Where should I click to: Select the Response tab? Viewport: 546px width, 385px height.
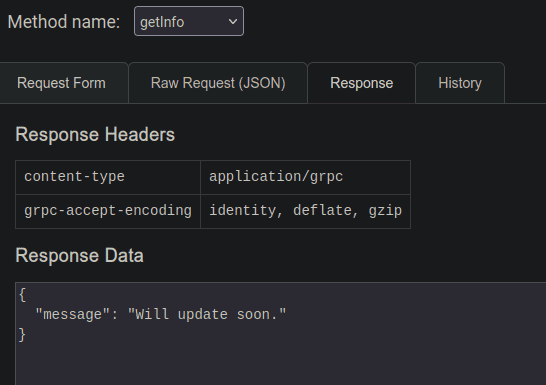click(x=361, y=83)
